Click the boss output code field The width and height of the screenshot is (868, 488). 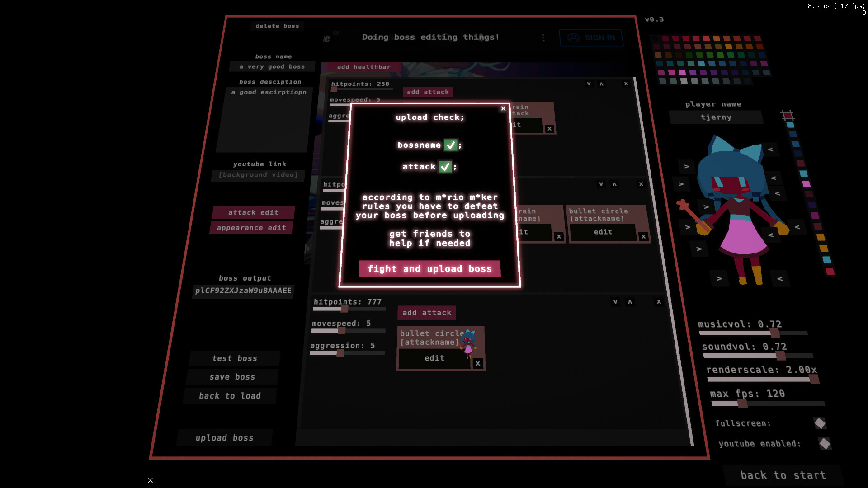[243, 291]
